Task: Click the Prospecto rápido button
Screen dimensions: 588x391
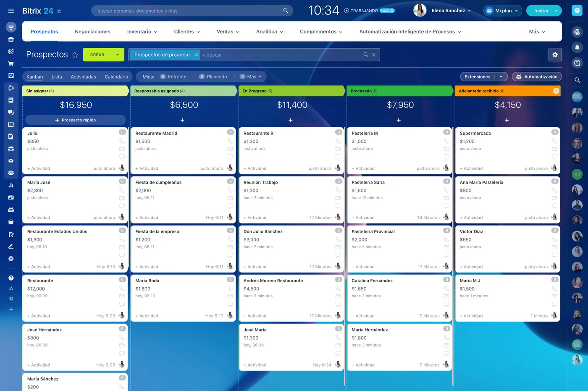Action: [76, 120]
